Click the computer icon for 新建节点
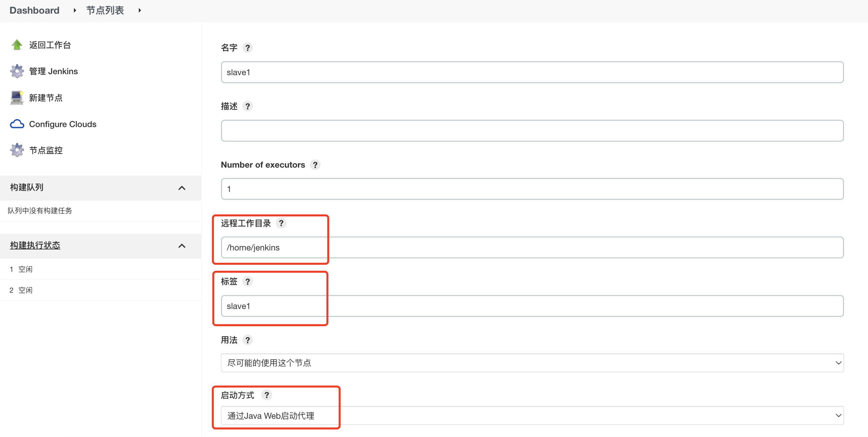The height and width of the screenshot is (437, 868). click(x=17, y=98)
